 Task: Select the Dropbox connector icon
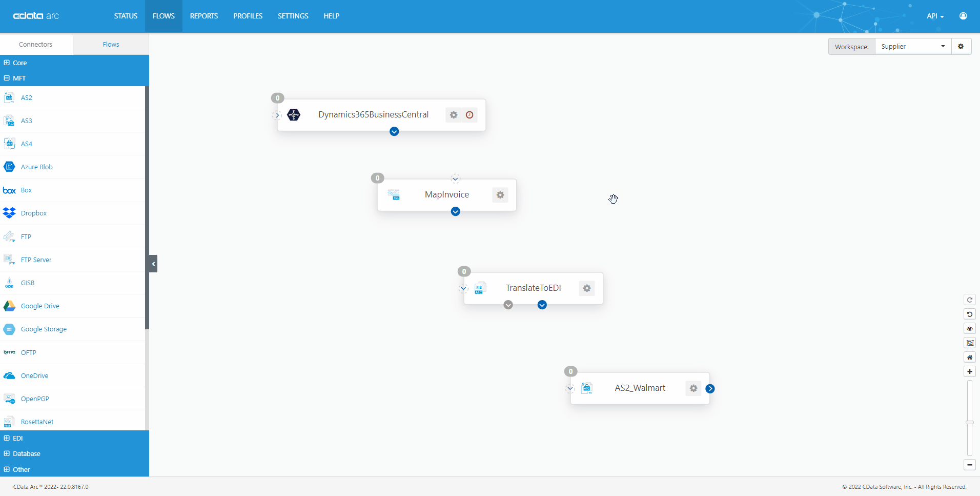click(x=9, y=213)
